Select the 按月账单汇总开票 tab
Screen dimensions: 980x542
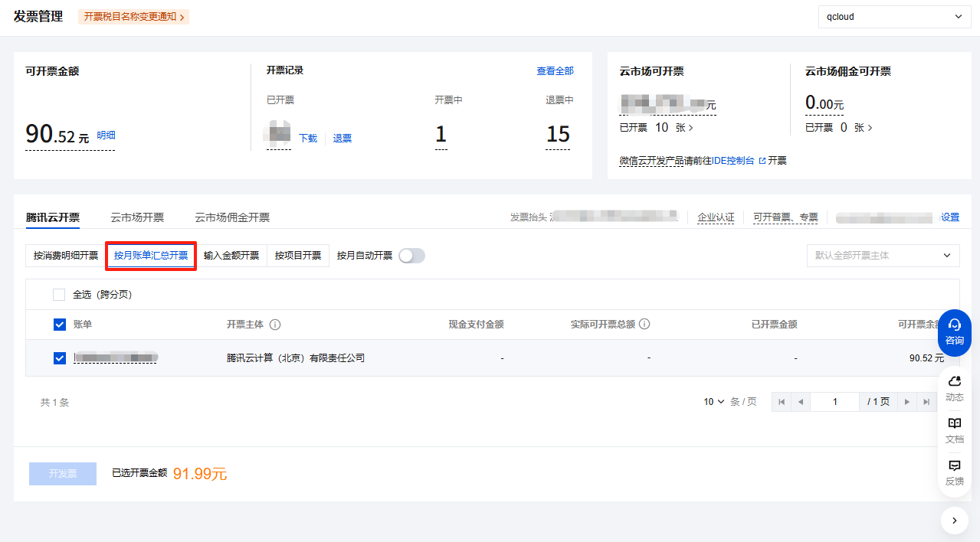tap(151, 256)
